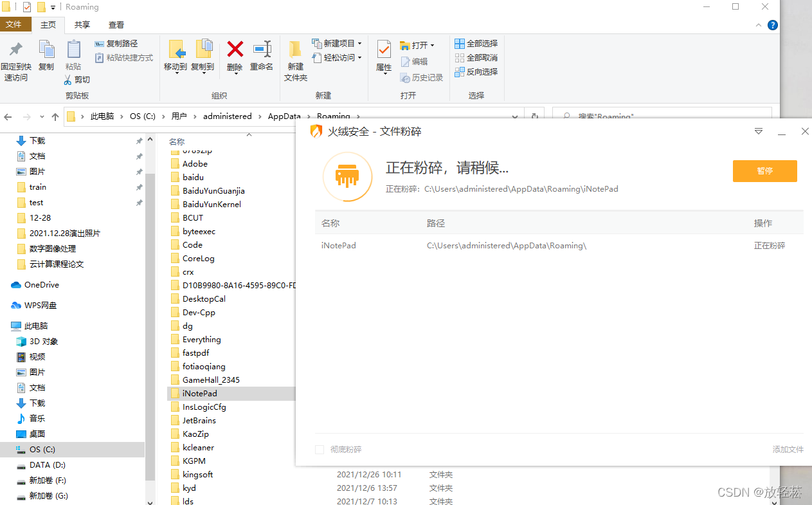This screenshot has height=505, width=812.
Task: Switch to the 共享 tab
Action: (82, 25)
